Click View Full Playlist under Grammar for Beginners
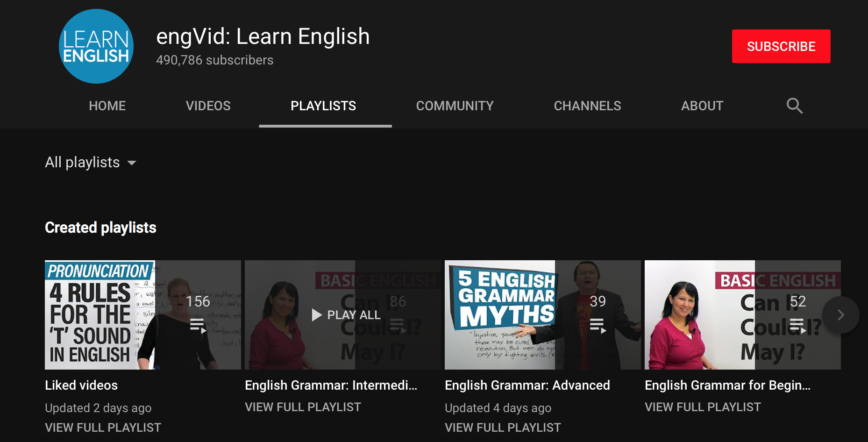The height and width of the screenshot is (442, 868). pyautogui.click(x=703, y=407)
